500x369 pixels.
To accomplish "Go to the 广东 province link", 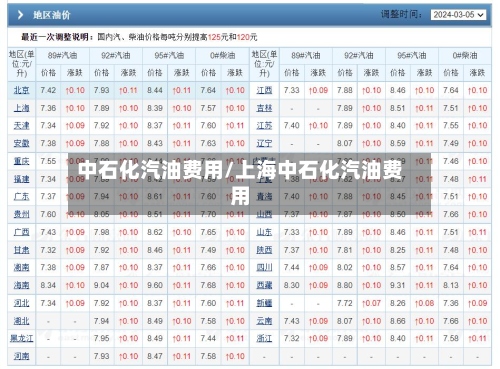I will pyautogui.click(x=22, y=197).
